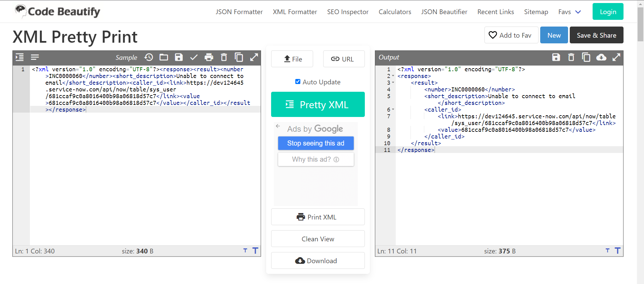The image size is (644, 284).
Task: Collapse the response node at line 2
Action: (393, 76)
